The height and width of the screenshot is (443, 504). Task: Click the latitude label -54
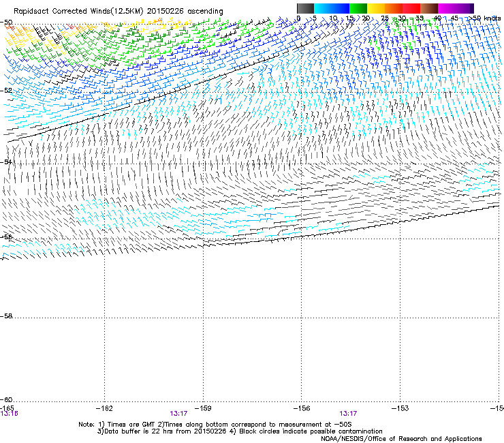6,162
